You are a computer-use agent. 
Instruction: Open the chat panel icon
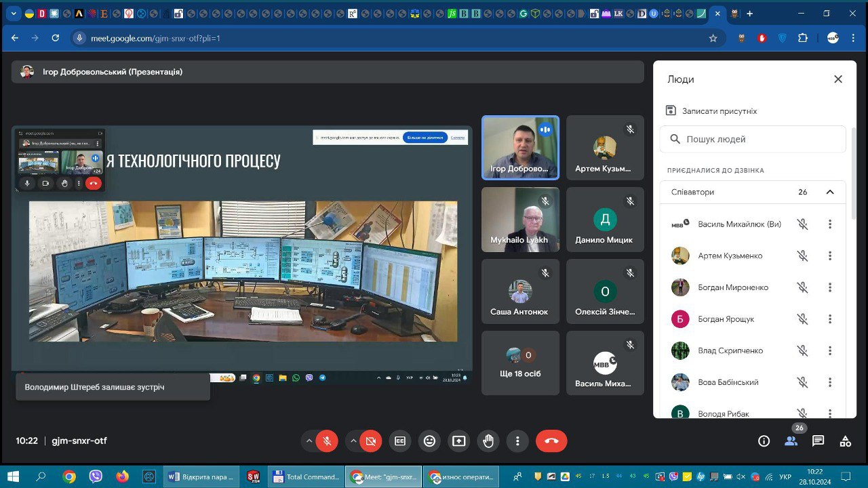[818, 441]
